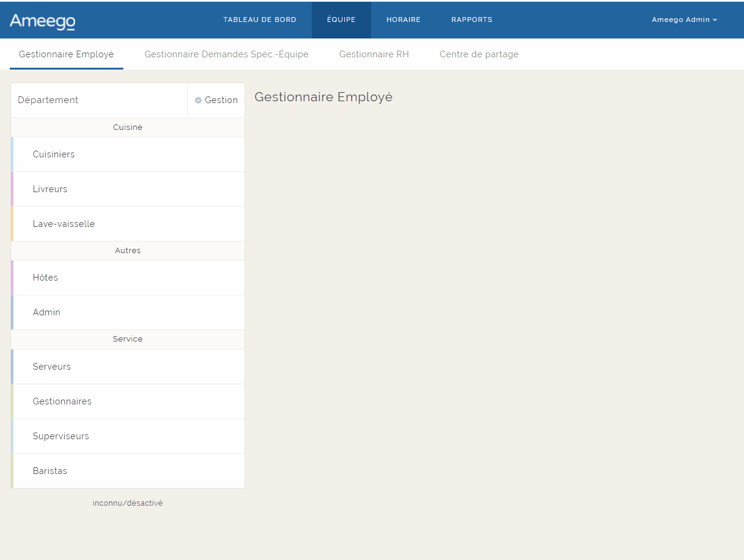Open the Gestionnaire RH tab
The width and height of the screenshot is (744, 560).
[374, 54]
